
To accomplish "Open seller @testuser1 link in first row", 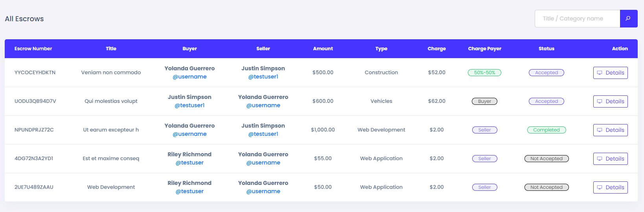I will [263, 77].
